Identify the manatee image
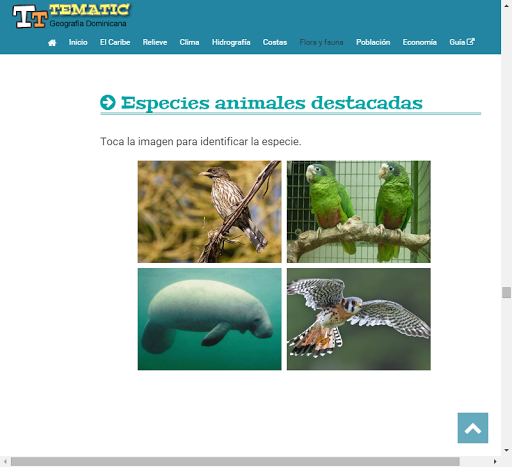The width and height of the screenshot is (512, 467). [209, 319]
